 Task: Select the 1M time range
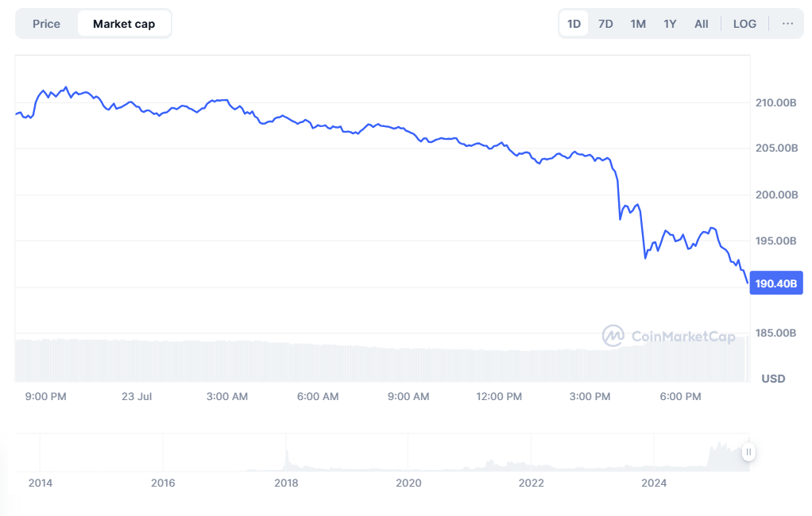click(x=637, y=23)
